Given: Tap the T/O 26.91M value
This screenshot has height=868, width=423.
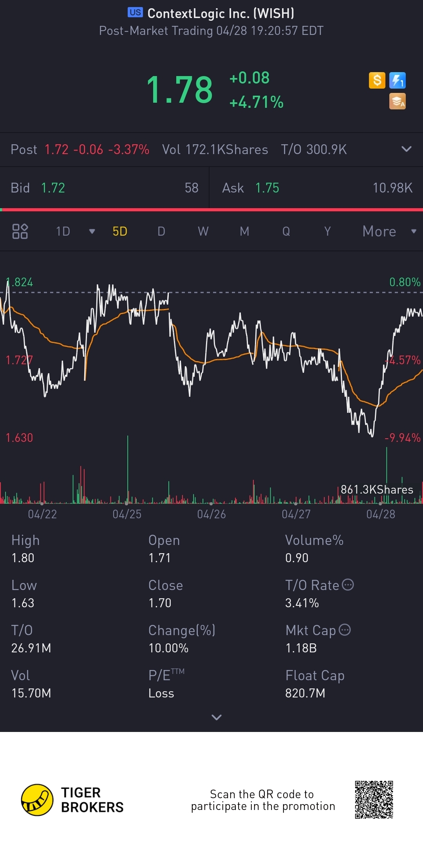Looking at the screenshot, I should 31,648.
